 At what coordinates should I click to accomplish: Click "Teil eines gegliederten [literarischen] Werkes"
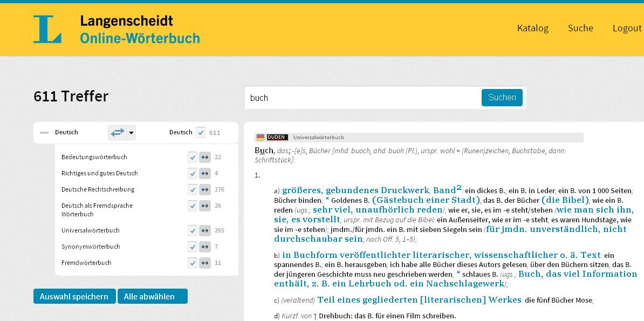click(420, 300)
